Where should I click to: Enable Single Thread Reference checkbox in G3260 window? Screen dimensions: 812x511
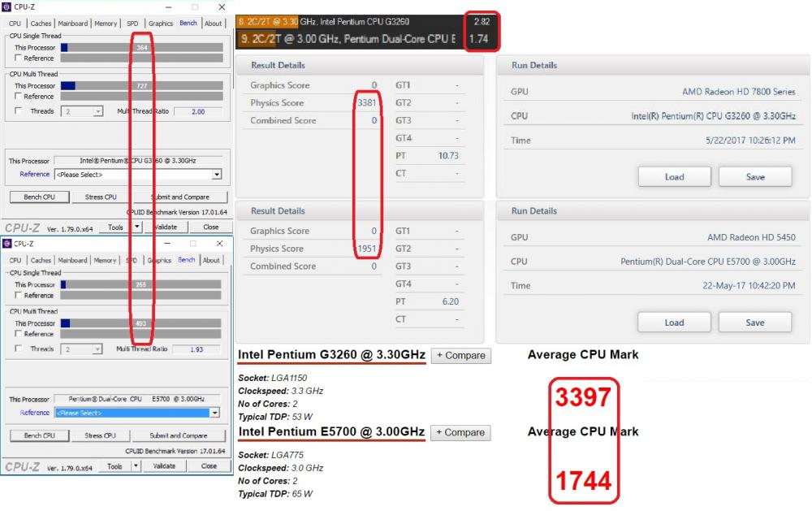[19, 58]
